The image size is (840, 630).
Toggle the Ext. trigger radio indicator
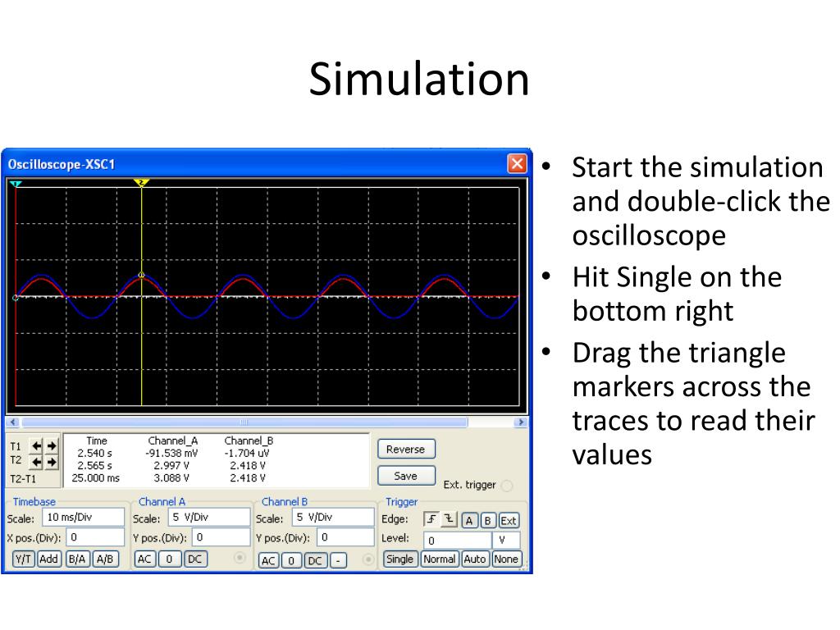pos(506,486)
